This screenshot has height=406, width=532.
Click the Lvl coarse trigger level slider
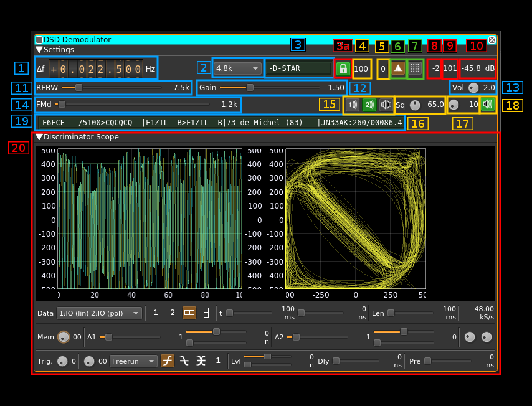tap(267, 356)
